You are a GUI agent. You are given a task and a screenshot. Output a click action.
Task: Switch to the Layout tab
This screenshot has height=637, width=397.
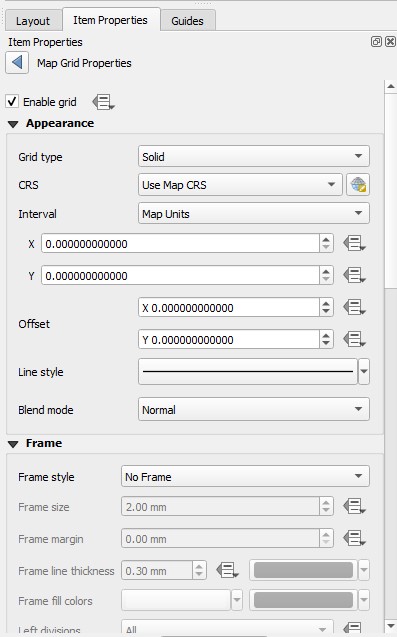33,21
